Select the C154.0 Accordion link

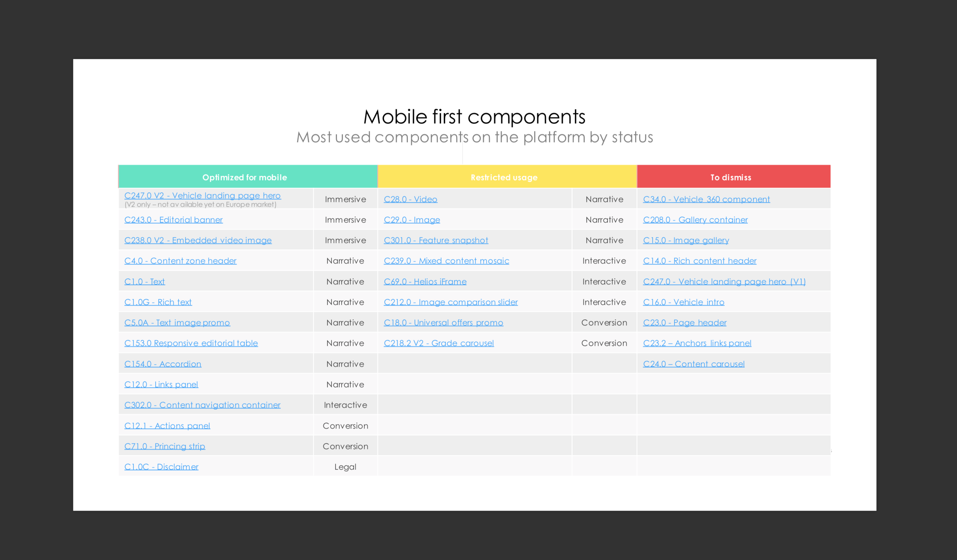[163, 364]
